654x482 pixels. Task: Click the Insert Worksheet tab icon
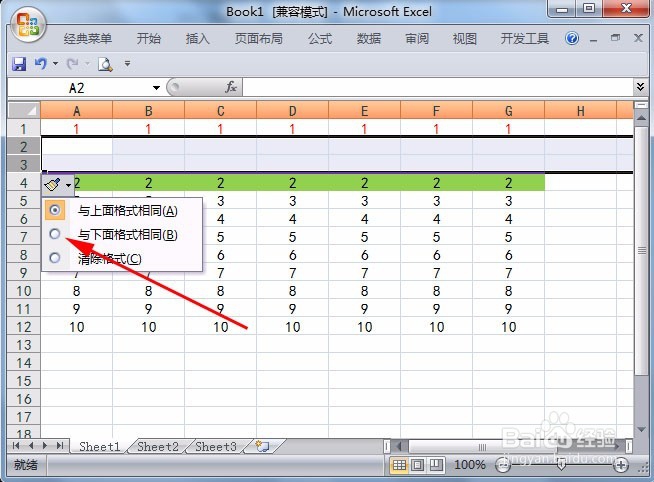click(x=262, y=447)
